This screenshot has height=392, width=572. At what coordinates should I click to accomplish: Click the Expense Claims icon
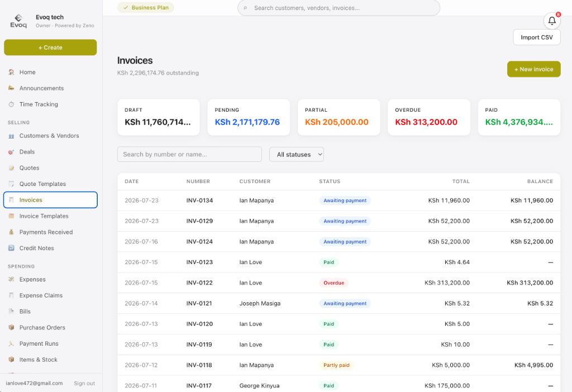pos(11,295)
